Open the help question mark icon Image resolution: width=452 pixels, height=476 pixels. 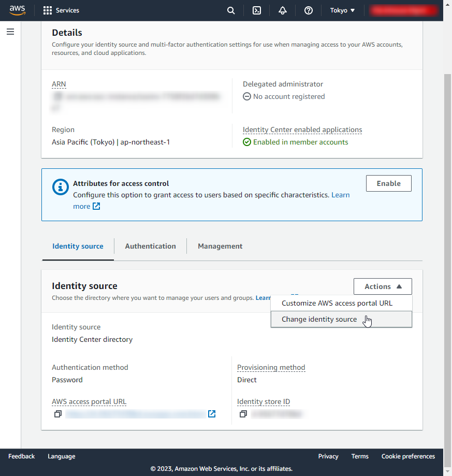[308, 10]
